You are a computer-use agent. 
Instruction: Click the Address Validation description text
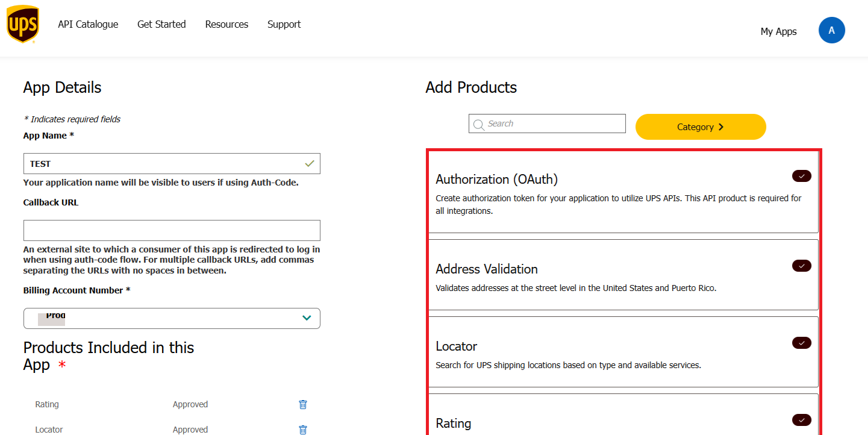[576, 288]
